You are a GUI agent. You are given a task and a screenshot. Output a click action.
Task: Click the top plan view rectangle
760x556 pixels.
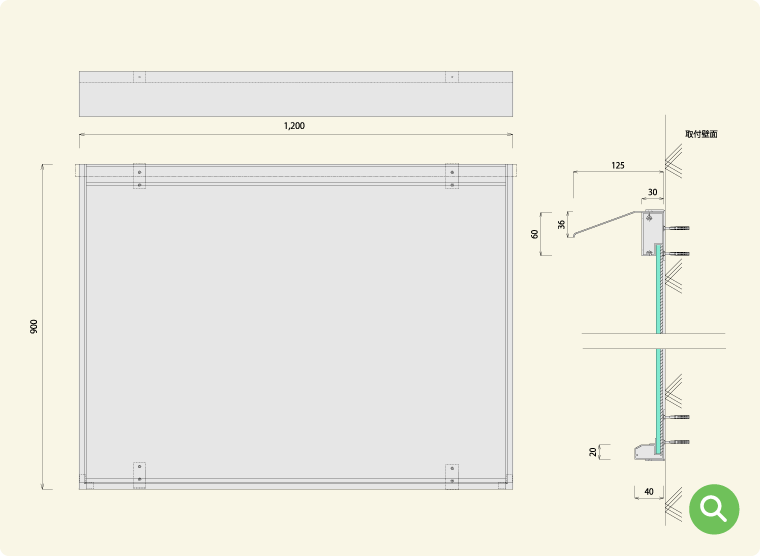pos(296,94)
